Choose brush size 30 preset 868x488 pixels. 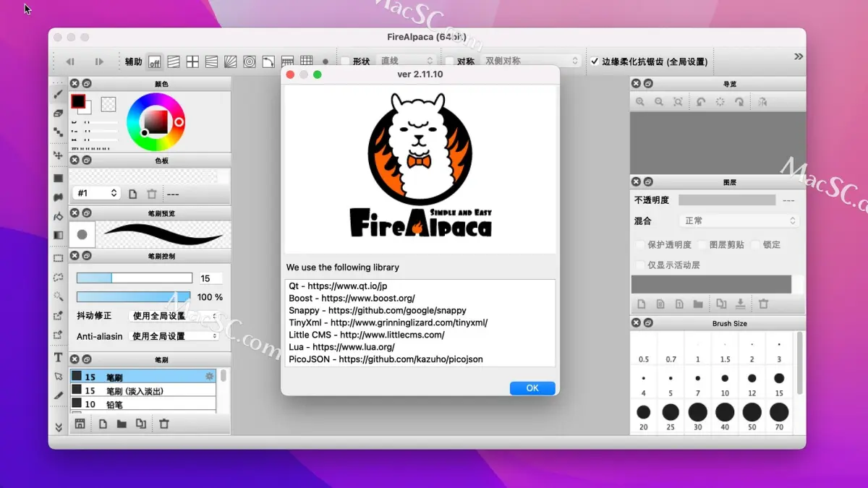697,416
